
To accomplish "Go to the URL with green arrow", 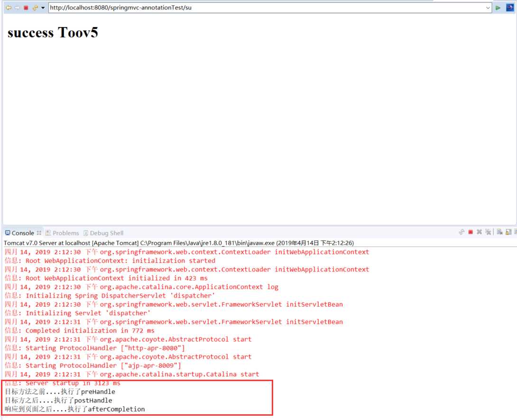I will [x=498, y=8].
